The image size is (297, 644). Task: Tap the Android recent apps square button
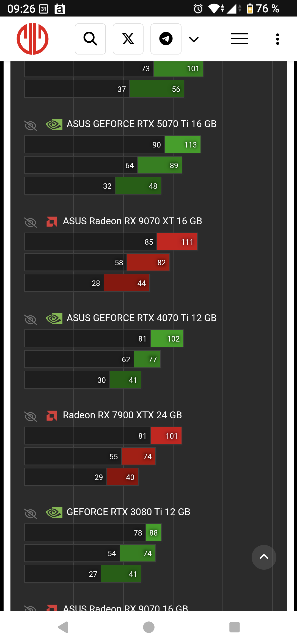pyautogui.click(x=234, y=627)
